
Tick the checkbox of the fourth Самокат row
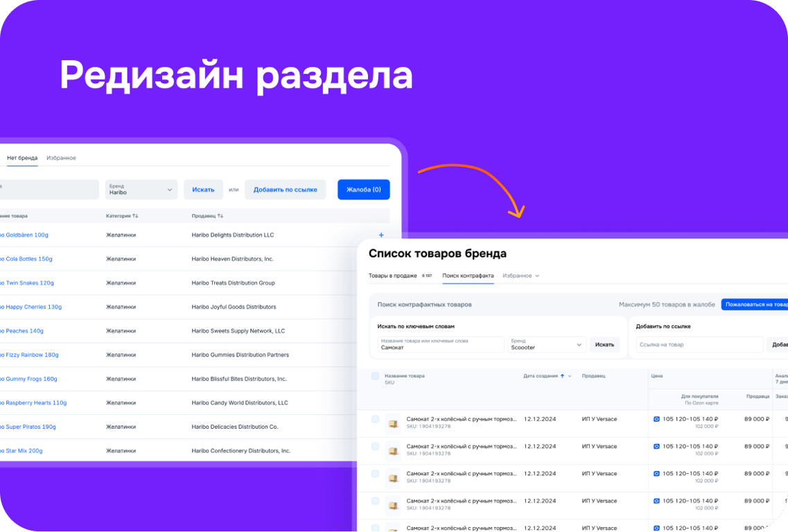375,501
